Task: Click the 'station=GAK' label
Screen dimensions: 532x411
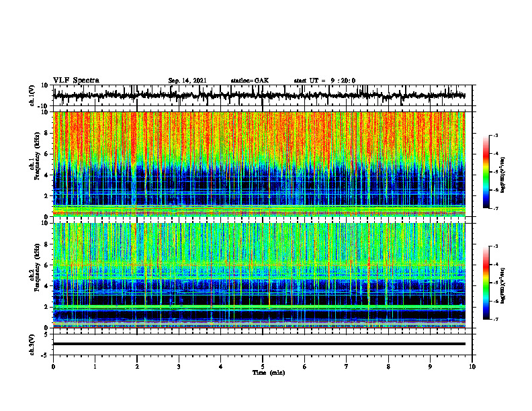Action: click(x=250, y=81)
